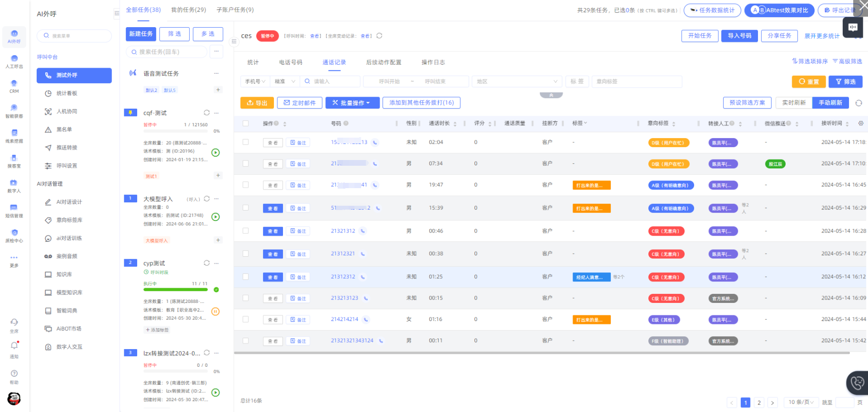Click refresh icon next to manual refresh button
868x412 pixels.
(858, 103)
